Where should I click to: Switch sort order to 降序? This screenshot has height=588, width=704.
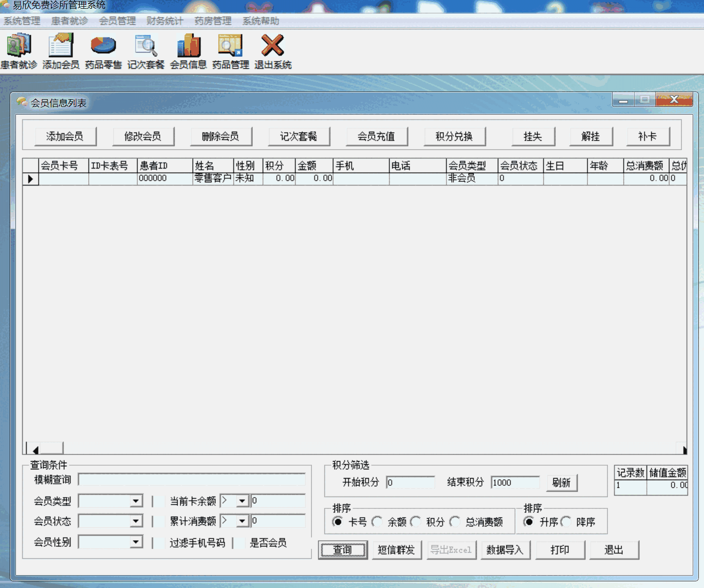click(567, 522)
